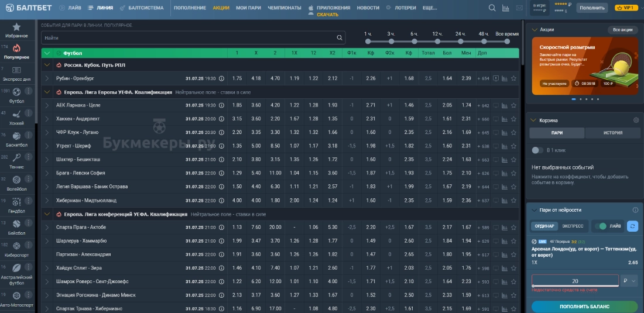Select Баскетбол sport icon in sidebar
This screenshot has height=313, width=644.
[16, 136]
